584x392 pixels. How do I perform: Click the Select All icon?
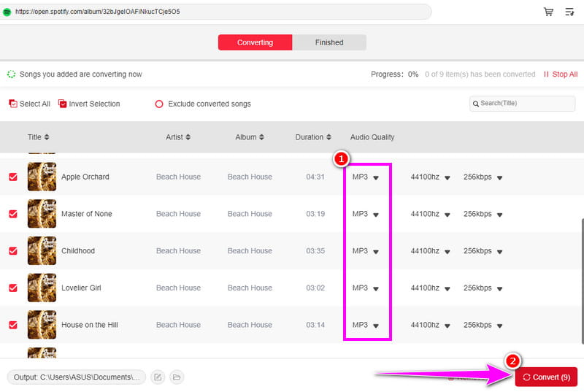(13, 104)
